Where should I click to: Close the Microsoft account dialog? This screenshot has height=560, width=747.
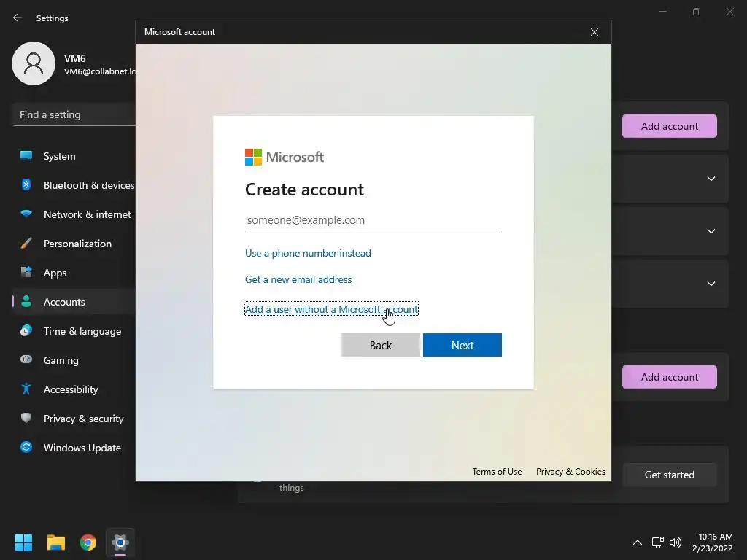595,32
